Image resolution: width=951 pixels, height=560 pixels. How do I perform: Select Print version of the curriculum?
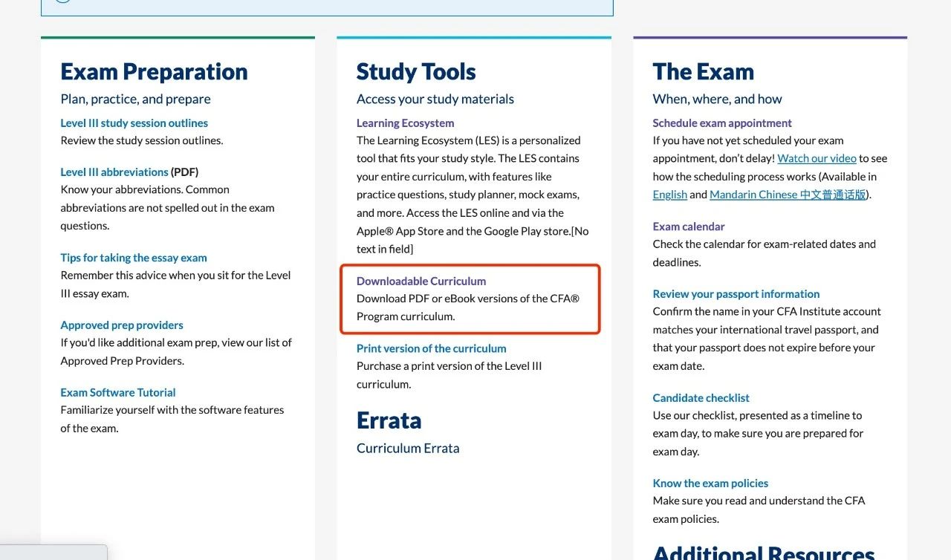click(431, 348)
